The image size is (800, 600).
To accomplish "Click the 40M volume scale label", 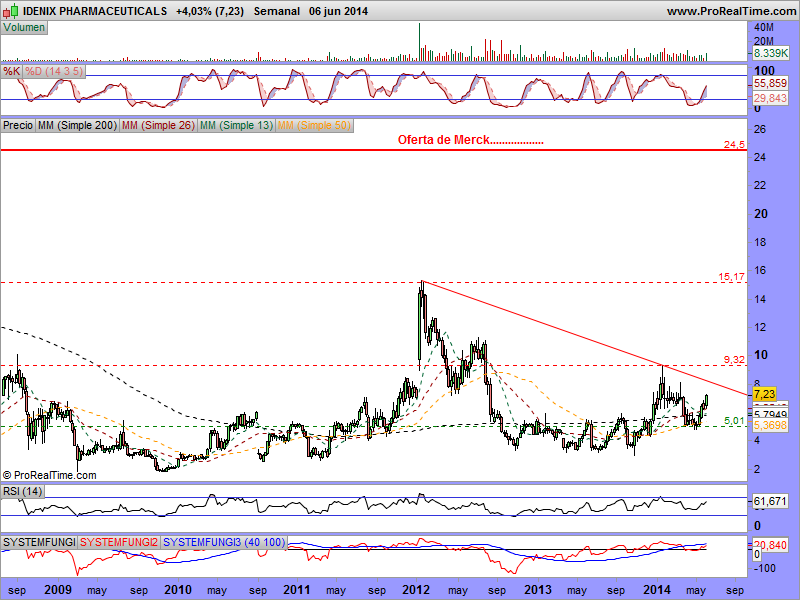I will pos(764,28).
